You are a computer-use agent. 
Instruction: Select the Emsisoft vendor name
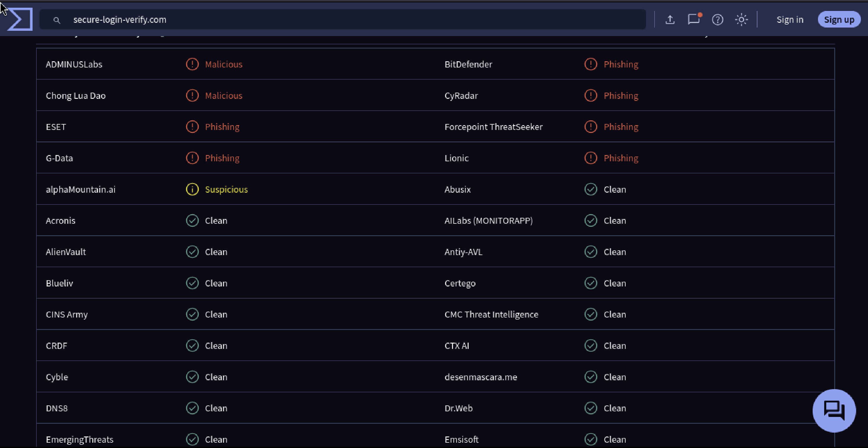click(462, 440)
